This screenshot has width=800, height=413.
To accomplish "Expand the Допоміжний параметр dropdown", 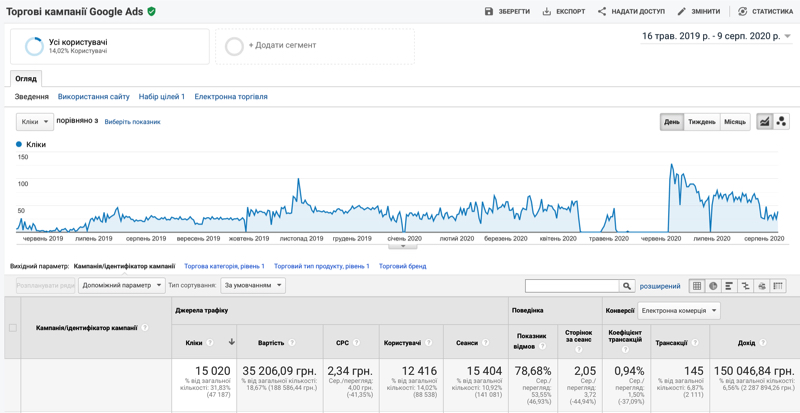I will pyautogui.click(x=121, y=285).
